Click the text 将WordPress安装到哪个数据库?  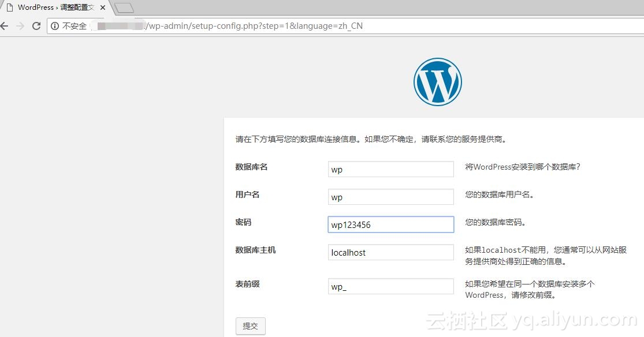click(x=523, y=167)
